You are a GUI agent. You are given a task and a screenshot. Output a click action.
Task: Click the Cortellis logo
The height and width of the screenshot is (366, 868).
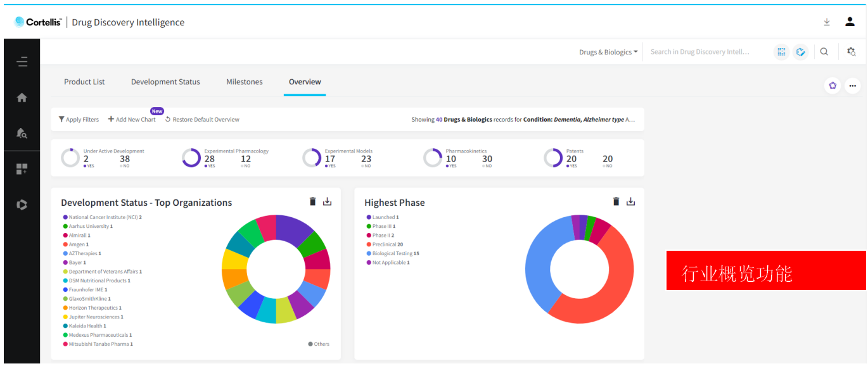tap(38, 22)
